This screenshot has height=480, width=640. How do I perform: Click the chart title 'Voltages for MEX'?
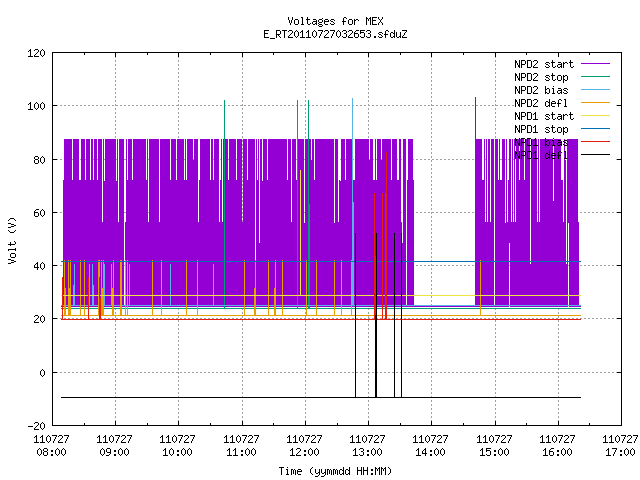[x=335, y=21]
